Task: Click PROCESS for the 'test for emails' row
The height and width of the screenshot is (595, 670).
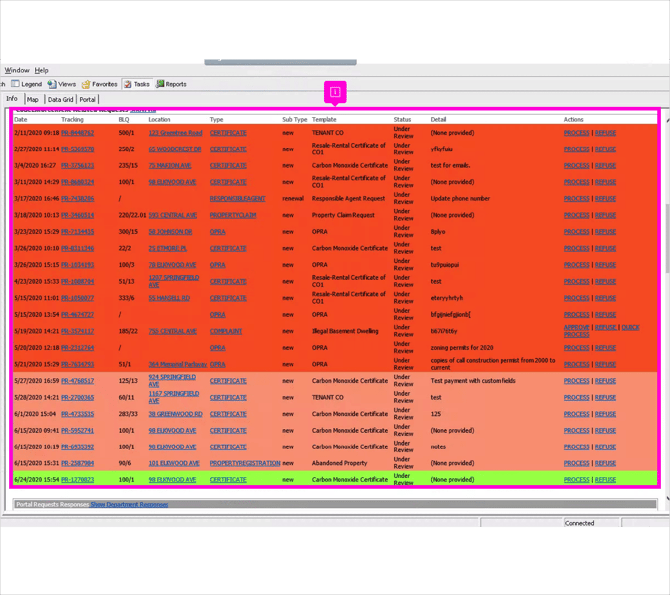Action: (576, 165)
